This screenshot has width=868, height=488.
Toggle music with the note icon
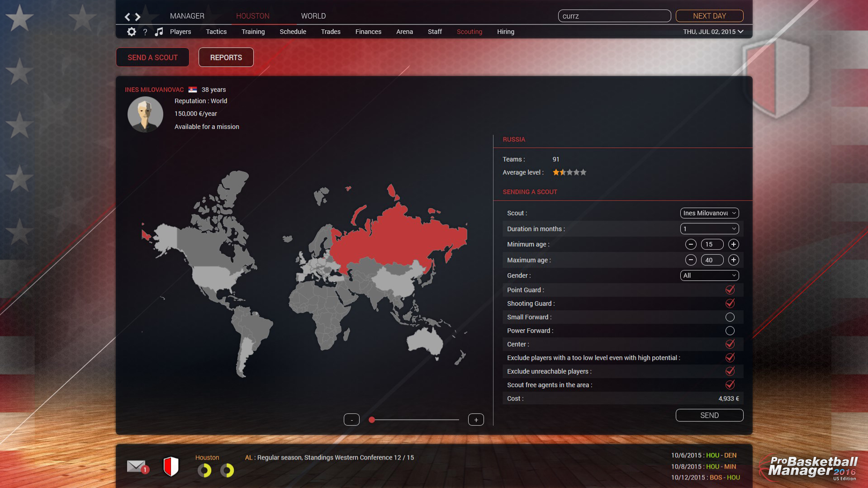coord(158,32)
